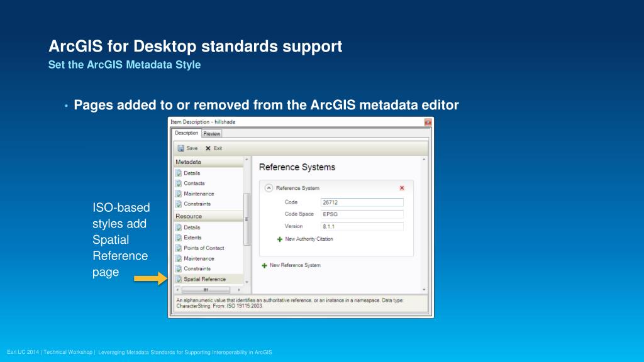The image size is (644, 362).
Task: Click the page list vertical scrollbar thumb
Action: coord(247,219)
